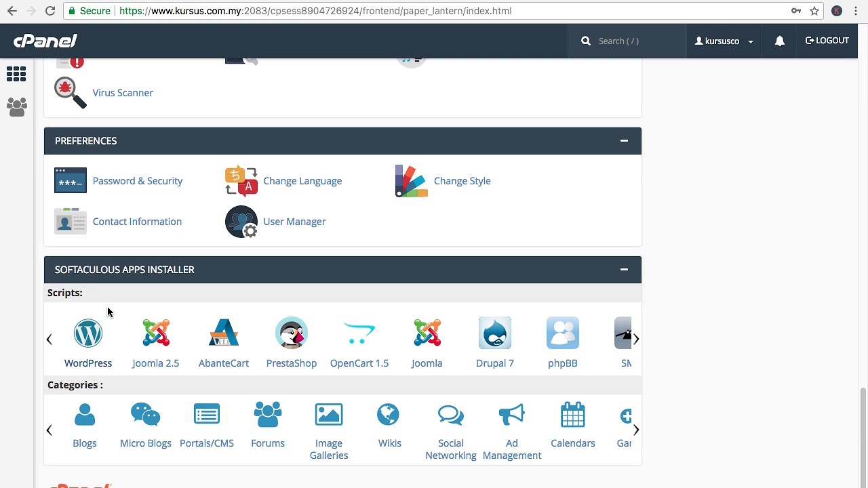Focus the cPanel search field
Screen dimensions: 868x488
coord(627,41)
